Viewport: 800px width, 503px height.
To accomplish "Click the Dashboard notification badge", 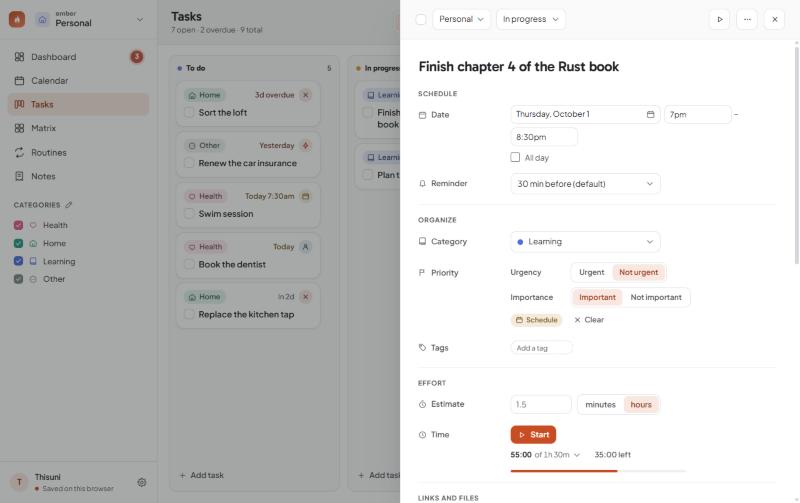I will coord(137,57).
